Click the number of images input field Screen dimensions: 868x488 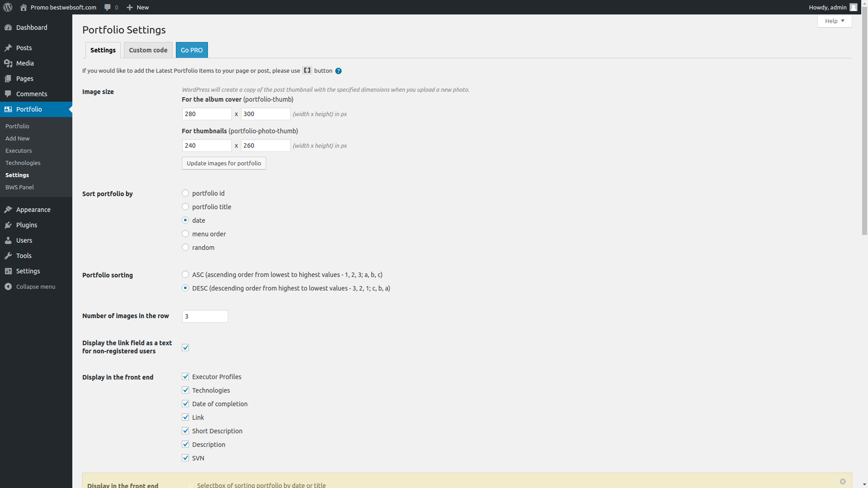204,316
